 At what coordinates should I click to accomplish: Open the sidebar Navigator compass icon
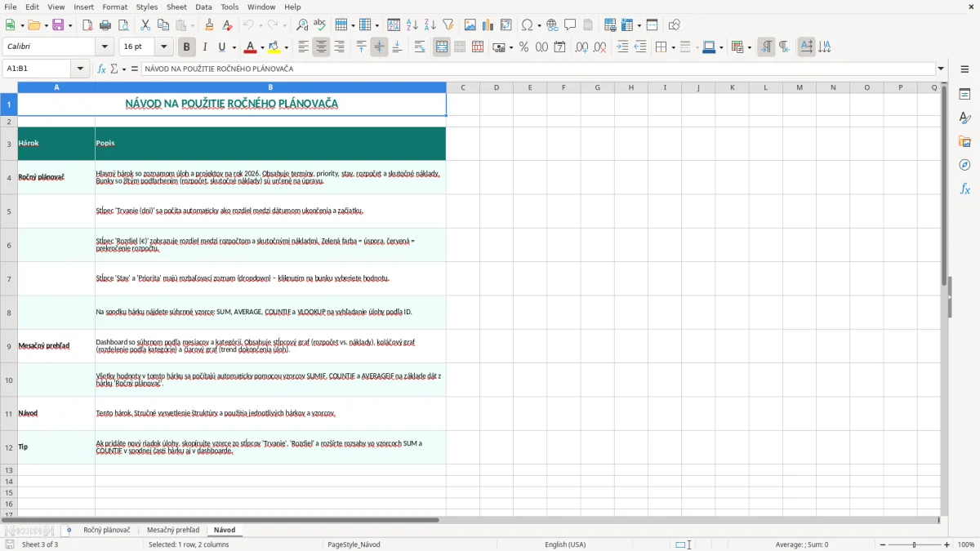point(964,165)
